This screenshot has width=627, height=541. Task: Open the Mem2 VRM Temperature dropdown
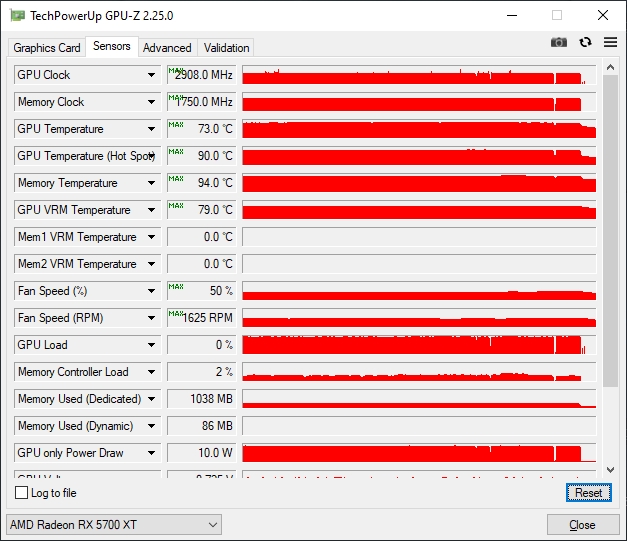pos(151,264)
